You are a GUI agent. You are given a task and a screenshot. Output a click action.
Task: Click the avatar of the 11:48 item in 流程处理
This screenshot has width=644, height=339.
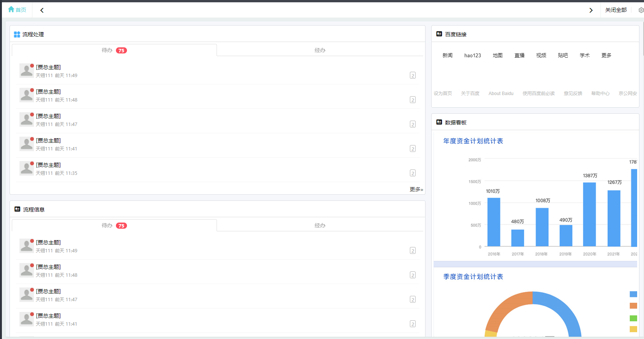26,95
